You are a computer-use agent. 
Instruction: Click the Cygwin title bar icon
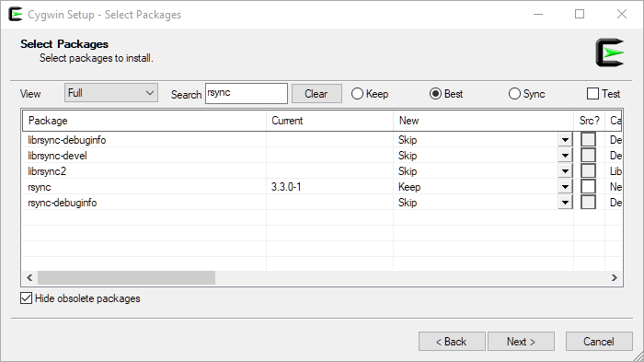click(x=16, y=15)
